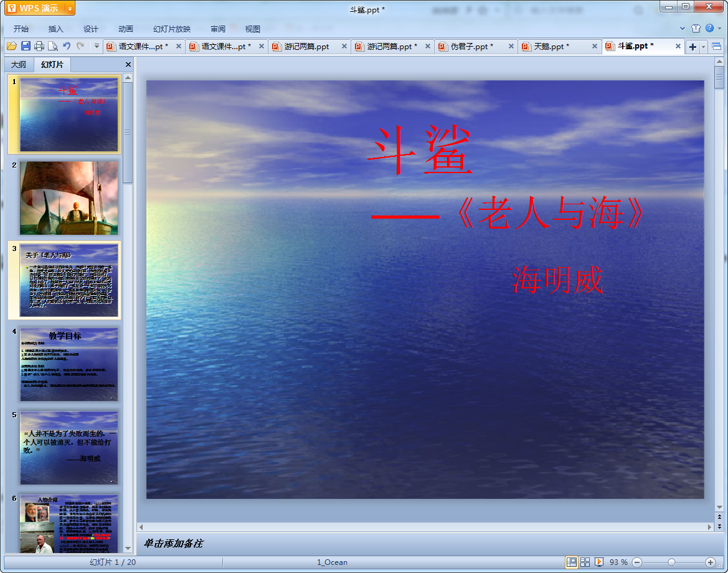
Task: Click the Open folder icon in toolbar
Action: click(x=11, y=46)
